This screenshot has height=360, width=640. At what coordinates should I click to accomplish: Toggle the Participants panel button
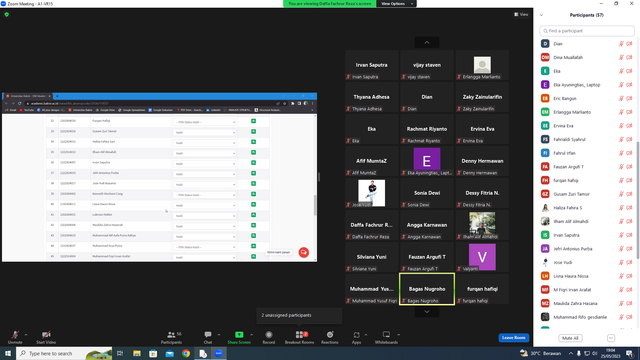pos(171,337)
